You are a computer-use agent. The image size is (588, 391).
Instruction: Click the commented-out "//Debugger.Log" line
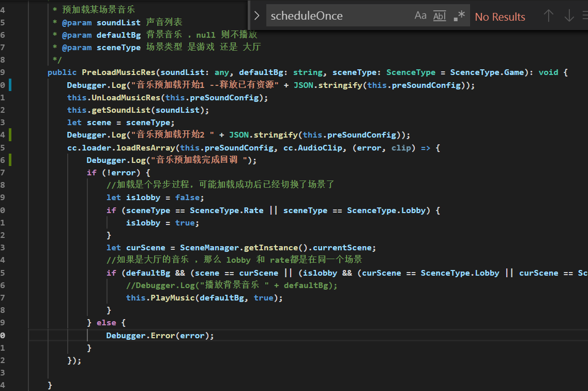pyautogui.click(x=231, y=285)
